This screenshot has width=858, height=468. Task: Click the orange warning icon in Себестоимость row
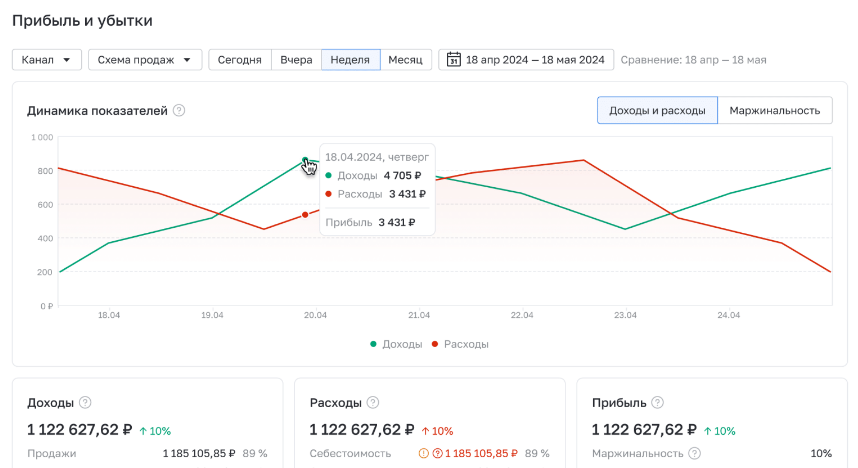pos(424,453)
